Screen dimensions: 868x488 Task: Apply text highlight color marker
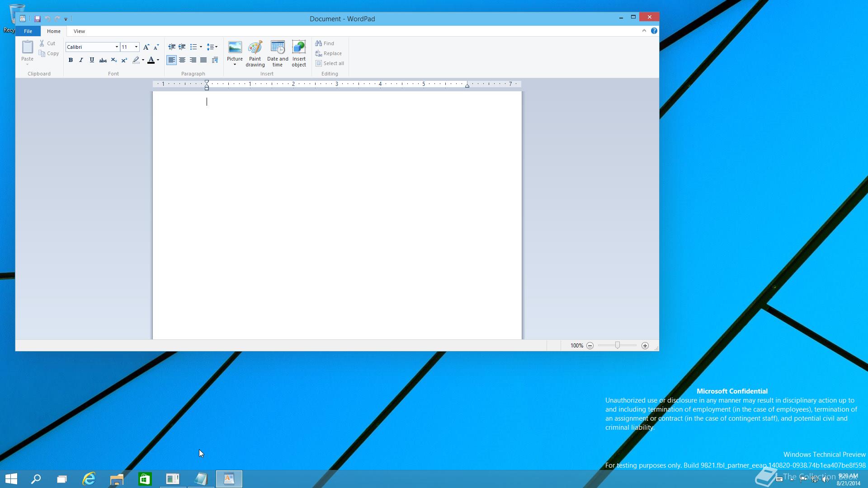click(x=136, y=60)
